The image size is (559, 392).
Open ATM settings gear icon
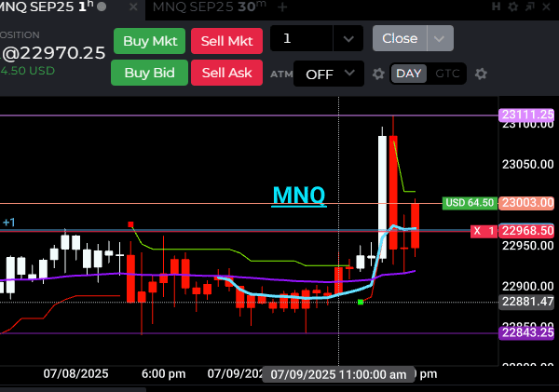click(x=378, y=74)
